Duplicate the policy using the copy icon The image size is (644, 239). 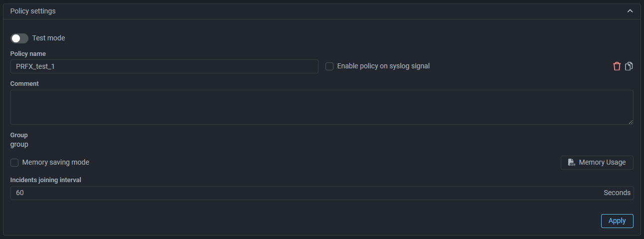[629, 66]
